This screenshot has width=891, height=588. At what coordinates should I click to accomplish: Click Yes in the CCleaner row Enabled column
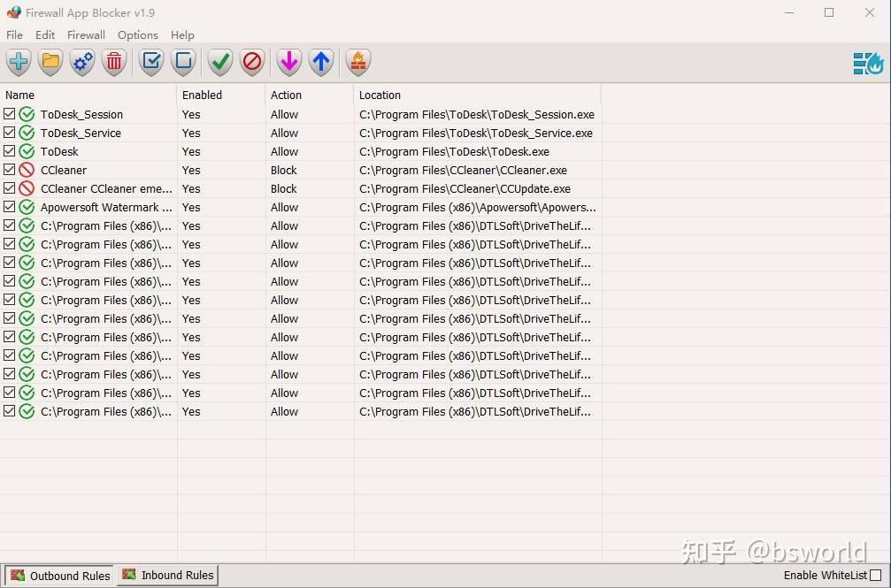tap(191, 170)
